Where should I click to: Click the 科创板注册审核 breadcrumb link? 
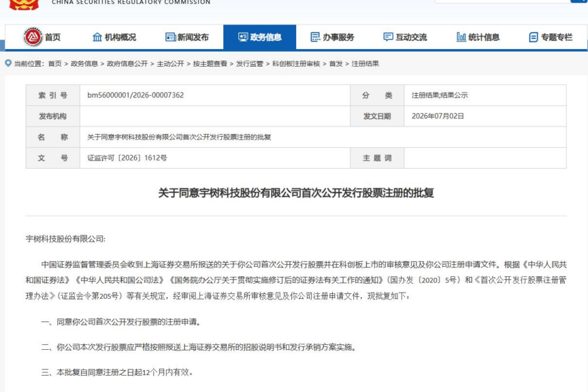[x=296, y=64]
